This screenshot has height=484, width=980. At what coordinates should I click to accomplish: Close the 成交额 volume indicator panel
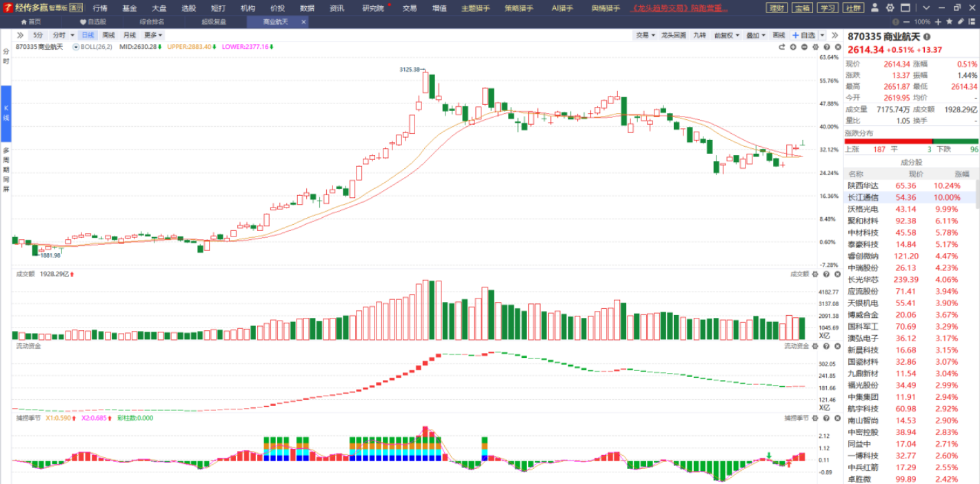838,274
